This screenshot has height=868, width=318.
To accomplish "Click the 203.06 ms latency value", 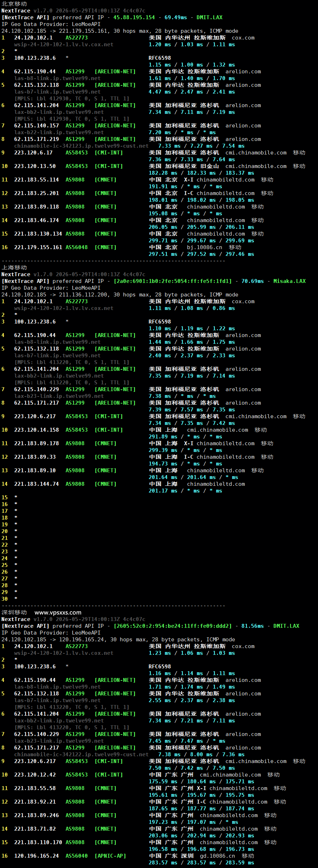I will click(163, 835).
